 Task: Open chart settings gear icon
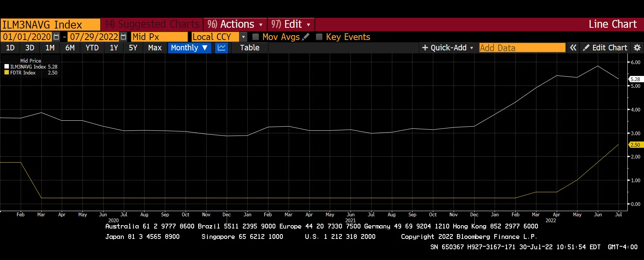pos(637,48)
